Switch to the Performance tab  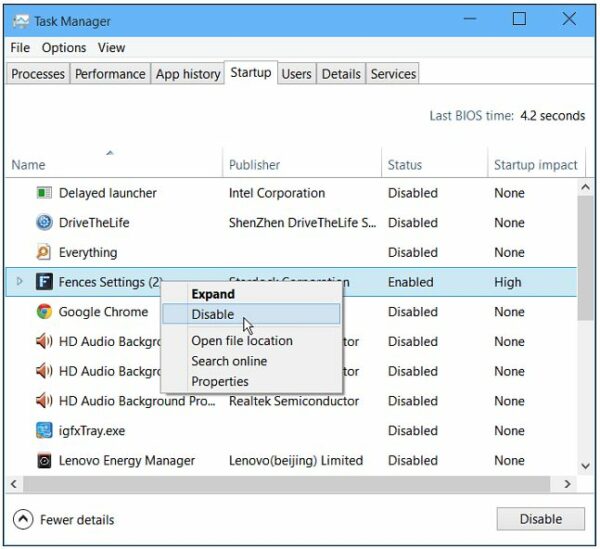tap(110, 74)
